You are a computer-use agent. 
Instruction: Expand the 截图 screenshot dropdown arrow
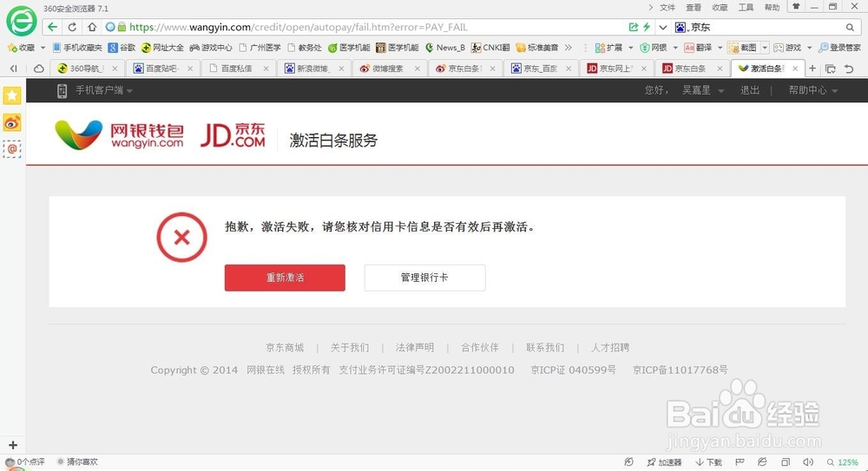[765, 48]
